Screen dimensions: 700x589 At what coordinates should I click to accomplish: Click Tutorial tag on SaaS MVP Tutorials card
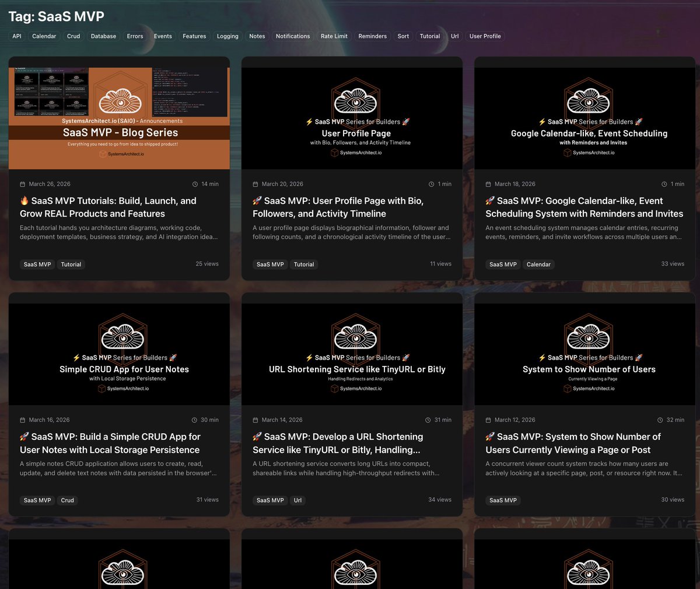(x=71, y=264)
